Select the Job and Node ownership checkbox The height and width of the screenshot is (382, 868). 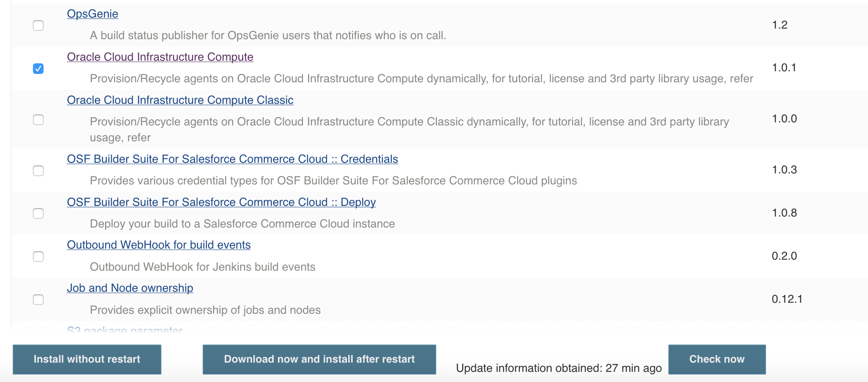(38, 300)
